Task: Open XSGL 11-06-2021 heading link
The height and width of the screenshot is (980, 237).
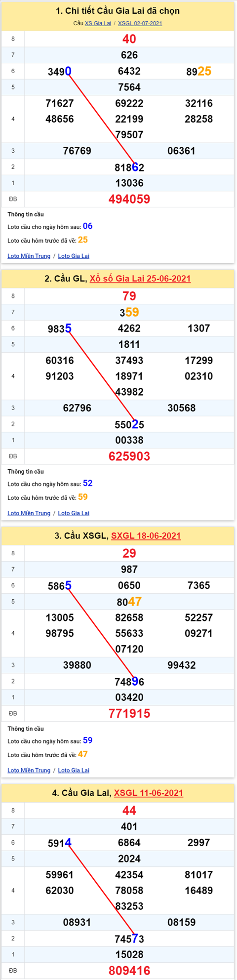Action: 148,793
